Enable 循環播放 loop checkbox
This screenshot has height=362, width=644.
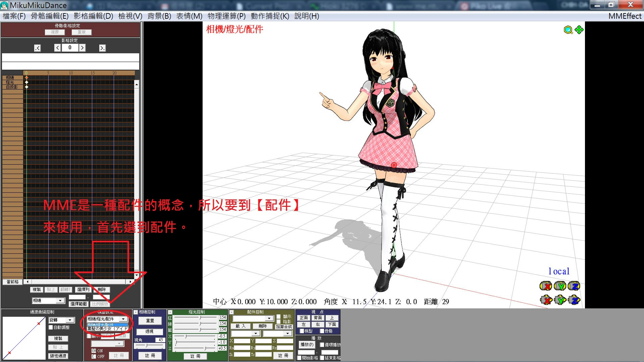322,345
